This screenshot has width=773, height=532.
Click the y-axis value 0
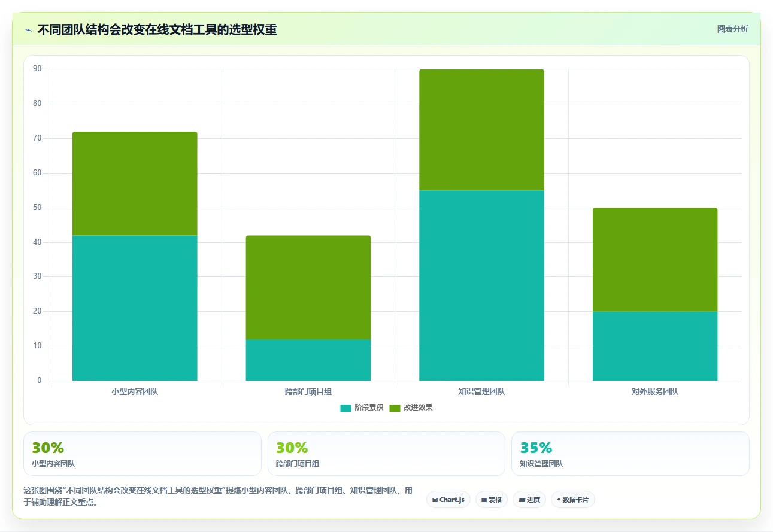click(x=40, y=381)
